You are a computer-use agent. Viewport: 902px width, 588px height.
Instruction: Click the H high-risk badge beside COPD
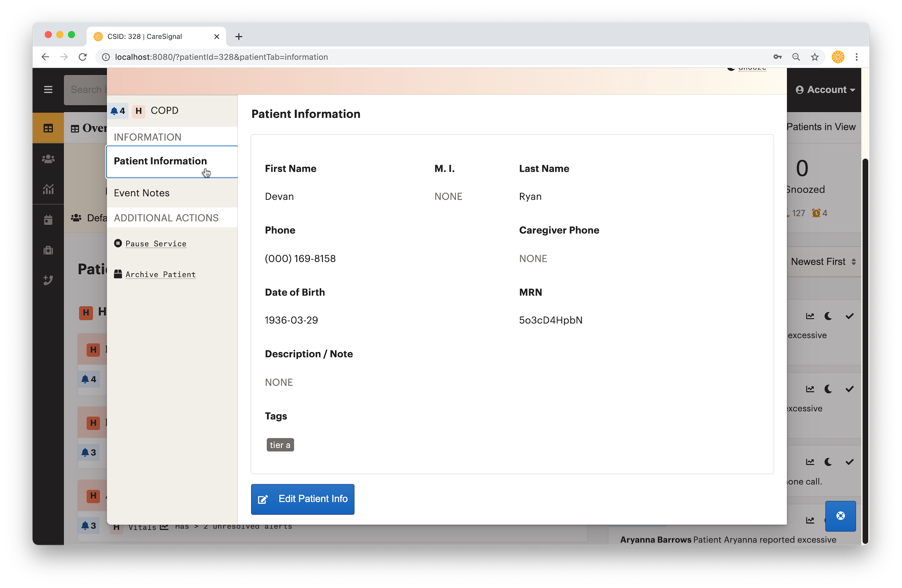138,111
